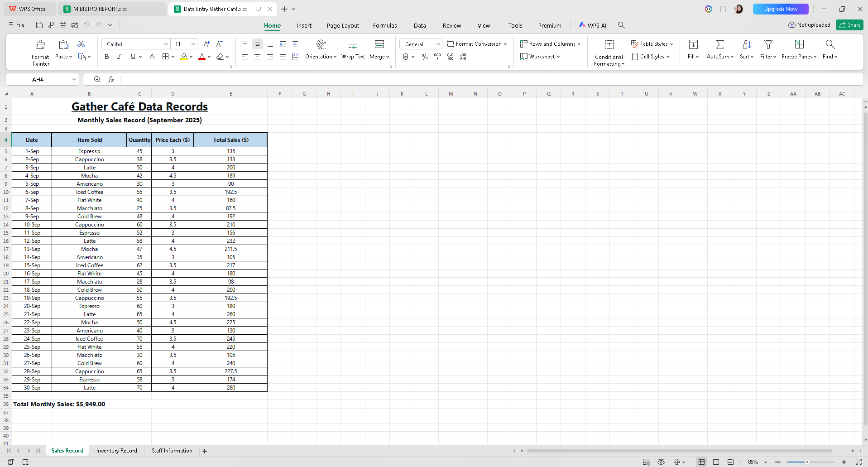Cut the selection with the scissors icon
This screenshot has width=868, height=467.
tap(81, 44)
